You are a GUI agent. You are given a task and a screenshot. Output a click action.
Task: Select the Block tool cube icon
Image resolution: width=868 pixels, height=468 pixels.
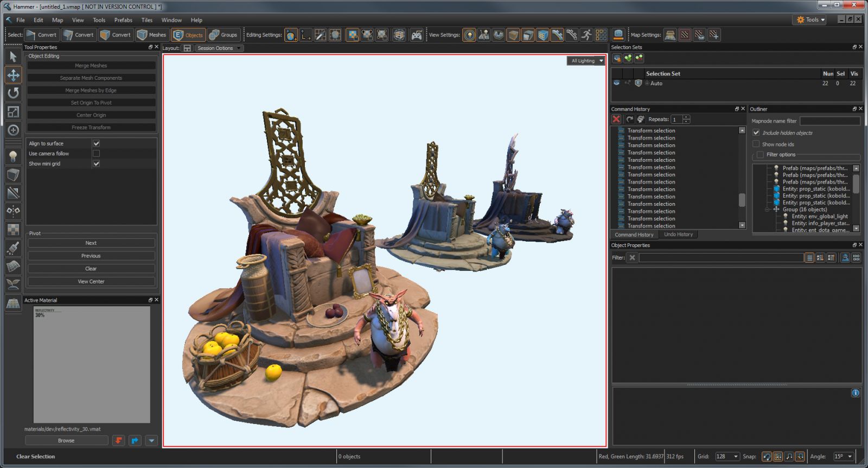coord(13,175)
